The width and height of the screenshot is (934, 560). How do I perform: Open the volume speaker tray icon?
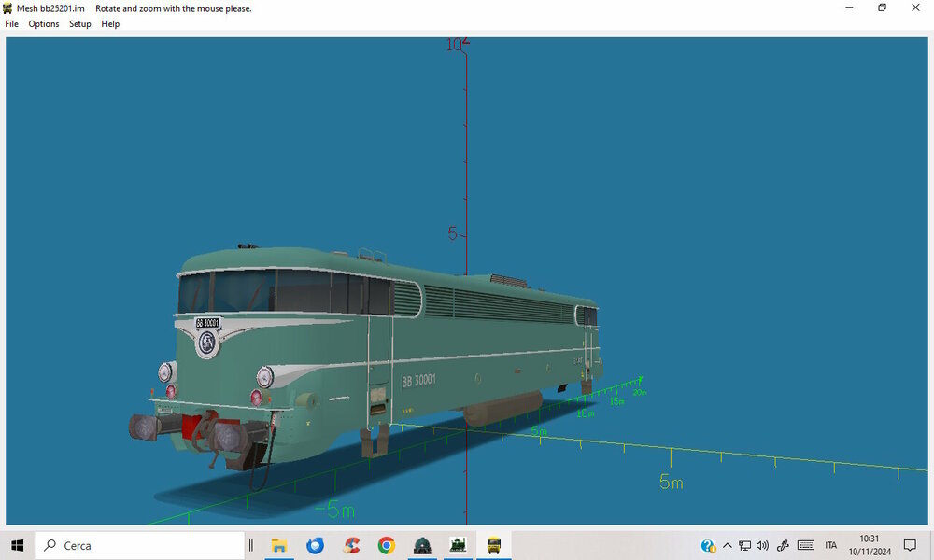[x=762, y=545]
